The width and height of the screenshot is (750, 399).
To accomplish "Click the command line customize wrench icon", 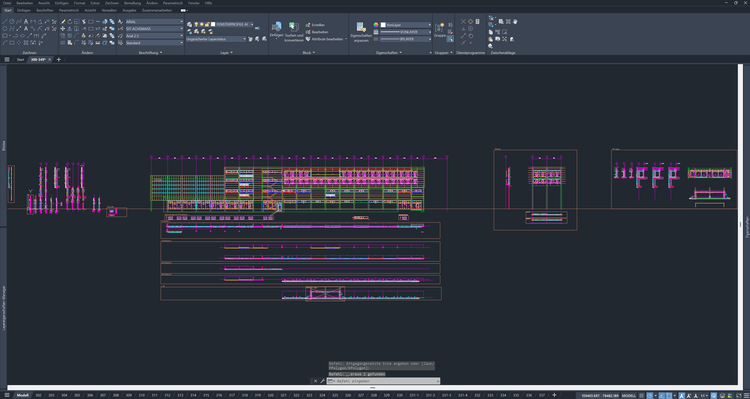I will pos(322,381).
